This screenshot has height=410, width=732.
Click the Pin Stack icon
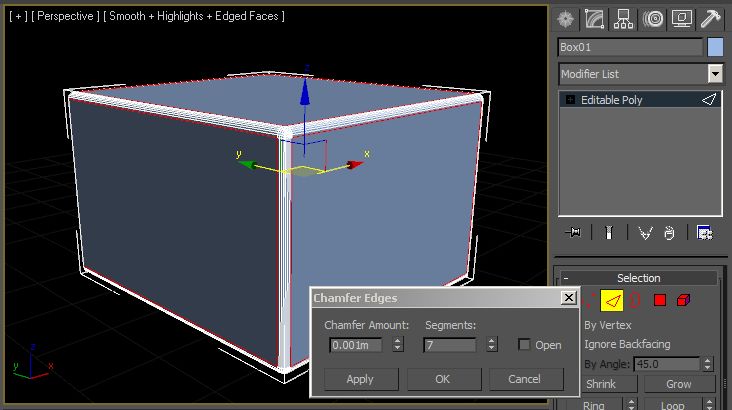point(573,232)
